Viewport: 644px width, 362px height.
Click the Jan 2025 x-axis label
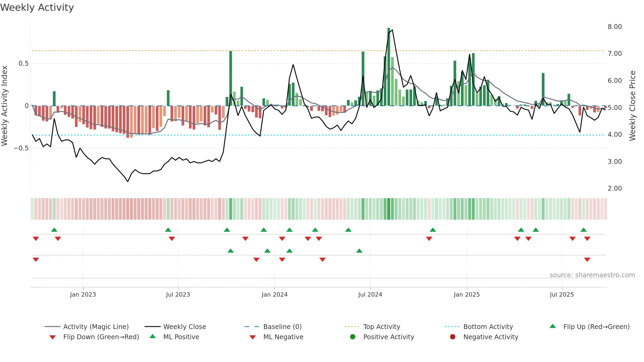pos(467,294)
